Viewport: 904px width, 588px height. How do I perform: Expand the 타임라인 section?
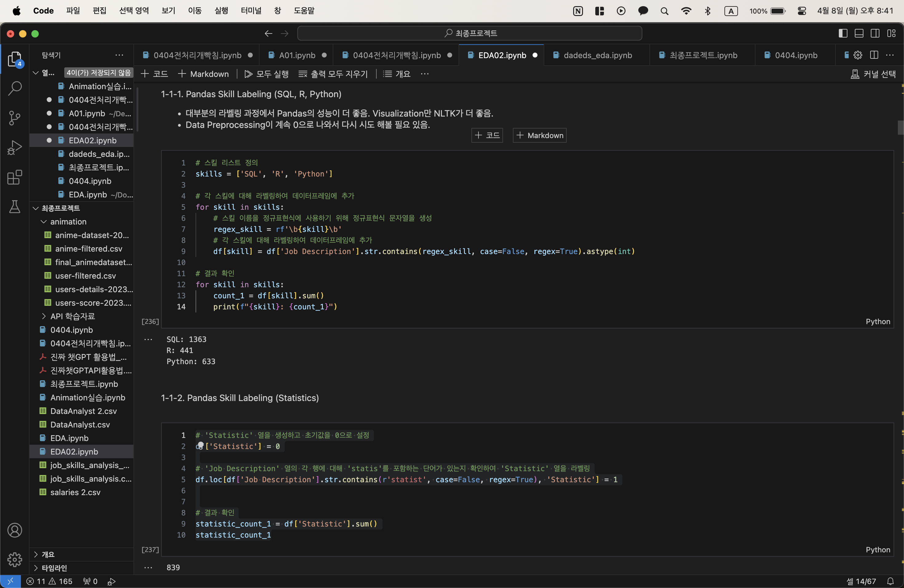[36, 568]
